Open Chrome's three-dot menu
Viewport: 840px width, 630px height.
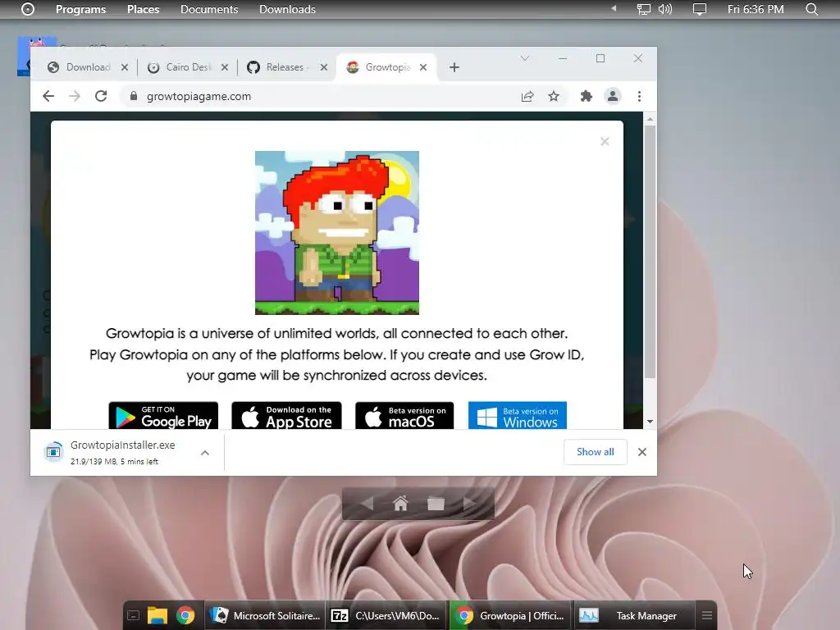click(639, 97)
